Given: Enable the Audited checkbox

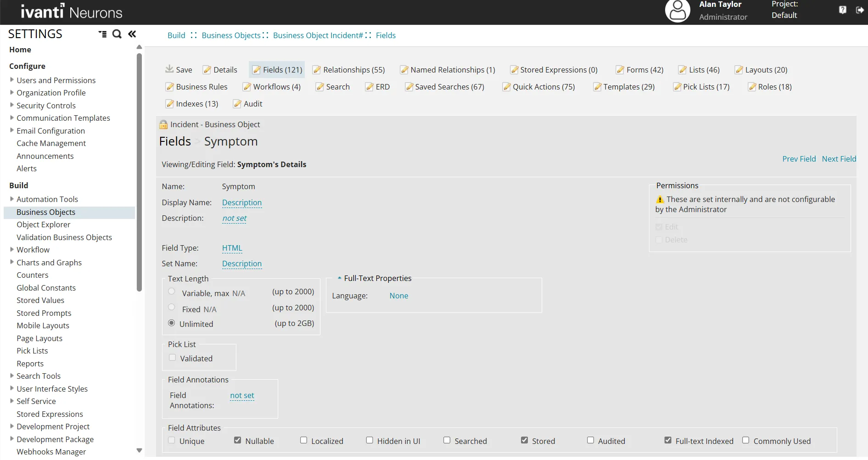Looking at the screenshot, I should [591, 440].
